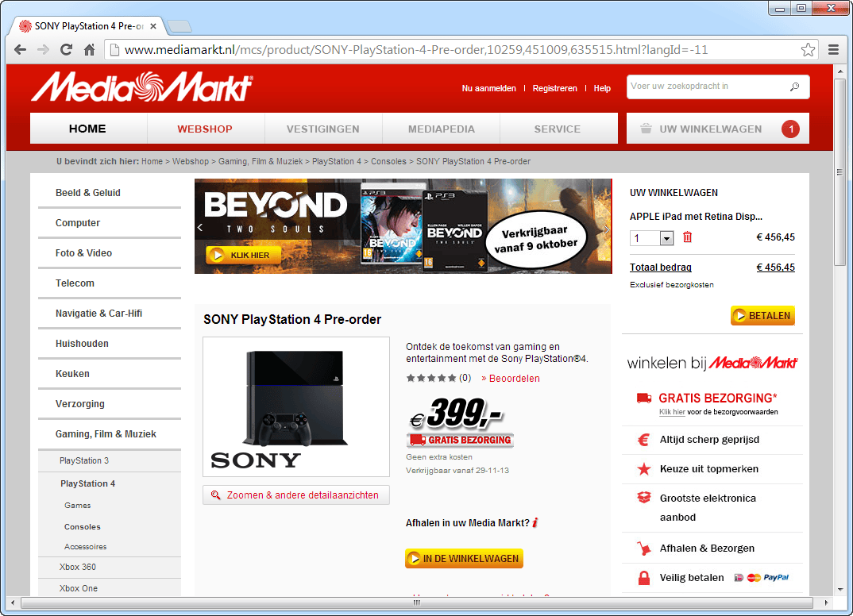Viewport: 853px width, 616px height.
Task: Select Huishouden category in sidebar
Action: (82, 344)
